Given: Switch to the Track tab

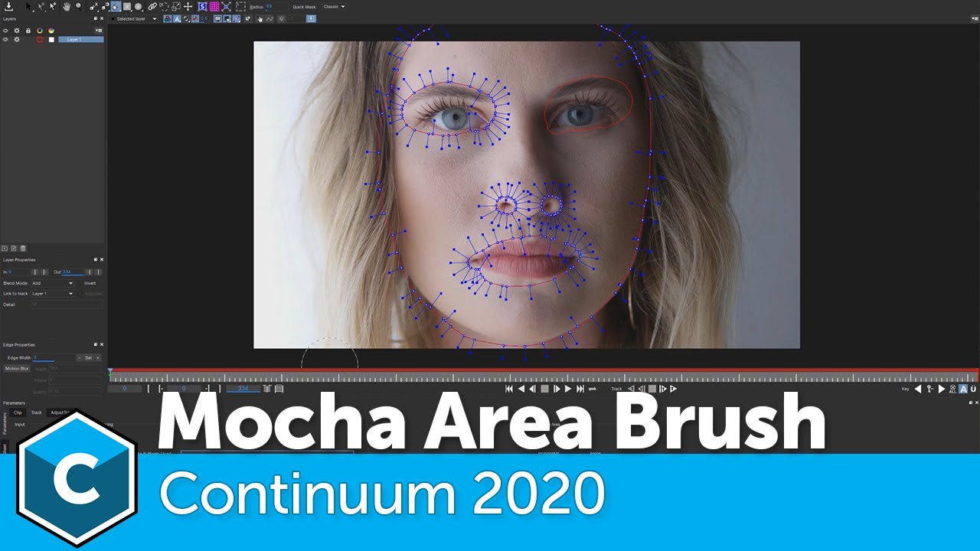Looking at the screenshot, I should [36, 412].
